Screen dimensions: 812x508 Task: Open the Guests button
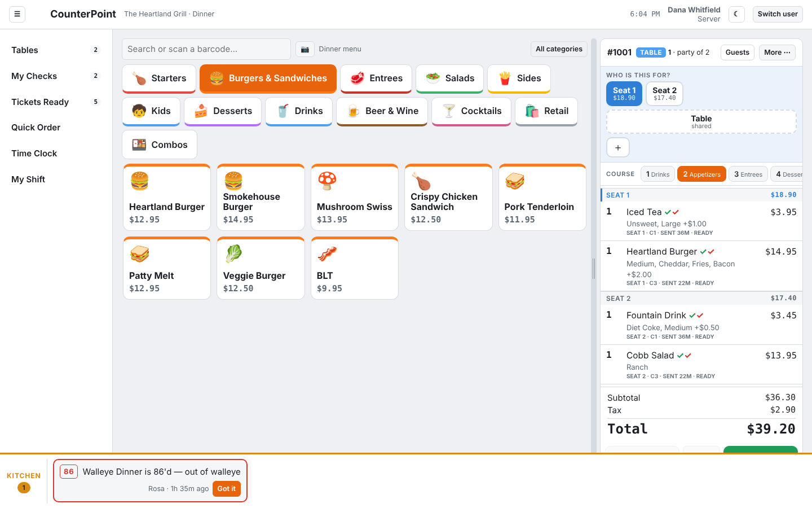pos(738,52)
